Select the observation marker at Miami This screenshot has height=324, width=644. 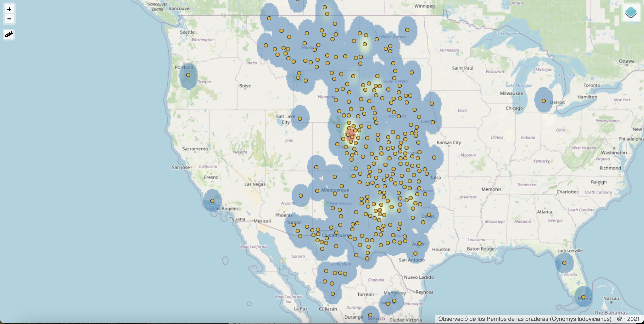pyautogui.click(x=583, y=297)
